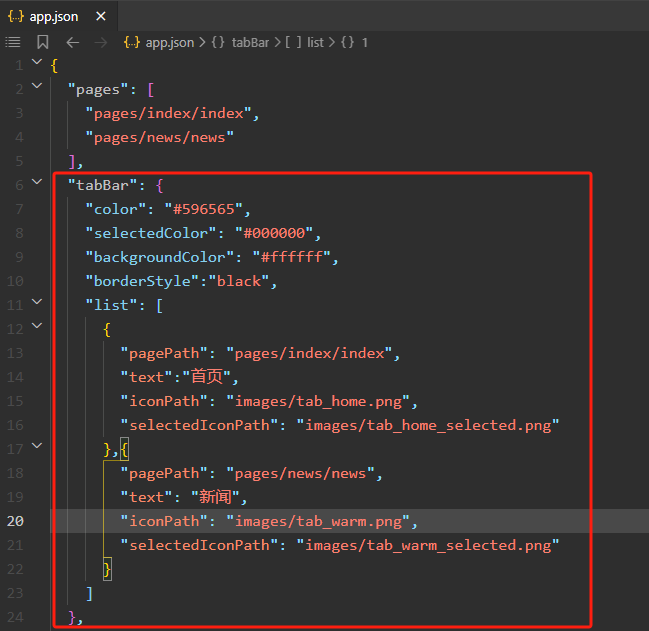This screenshot has height=631, width=649.
Task: Click "images/tab_home.png" value
Action: click(318, 402)
